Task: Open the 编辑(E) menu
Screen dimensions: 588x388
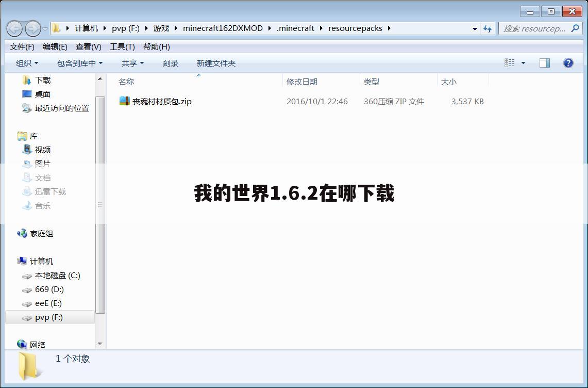Action: pos(55,47)
